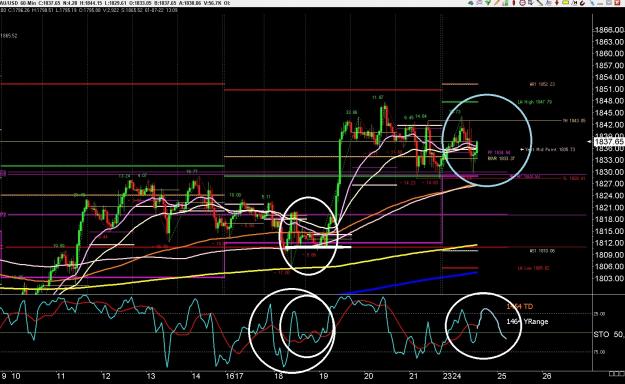Click the 1821.00 price axis label

pyautogui.click(x=609, y=208)
